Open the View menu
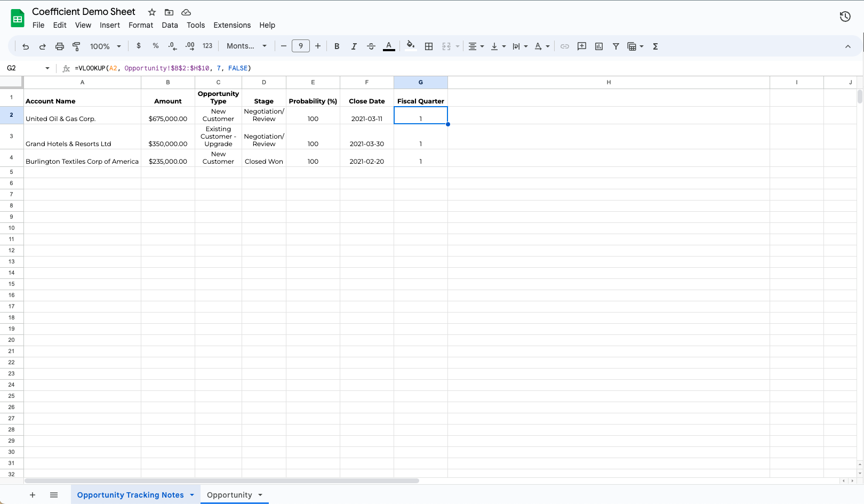 (x=83, y=25)
